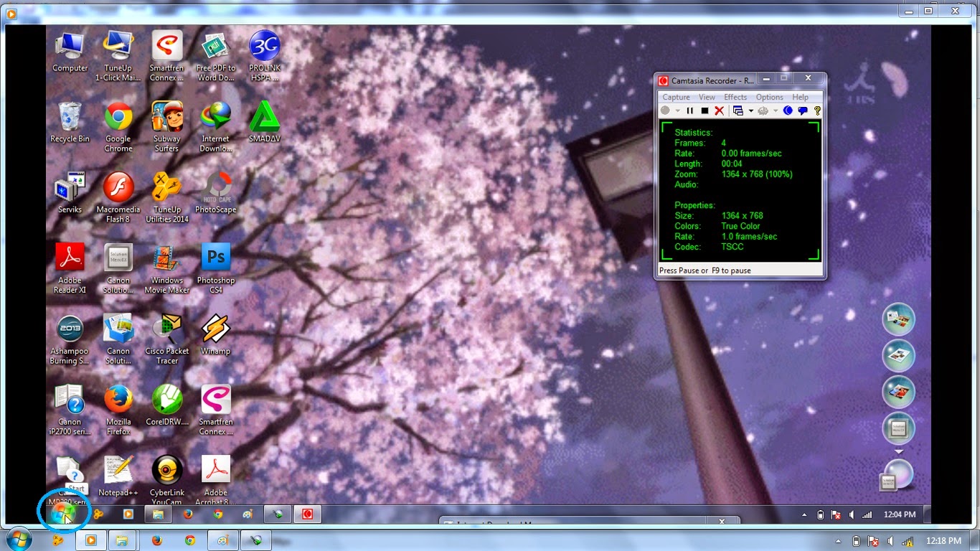
Task: Click the stacked windows view icon in Camtasia
Action: pos(738,110)
